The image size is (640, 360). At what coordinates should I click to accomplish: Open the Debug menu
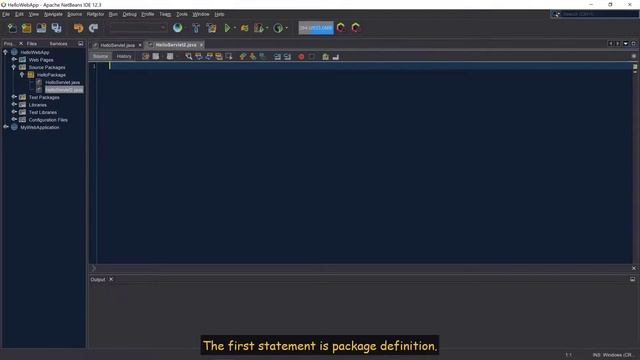tap(129, 14)
